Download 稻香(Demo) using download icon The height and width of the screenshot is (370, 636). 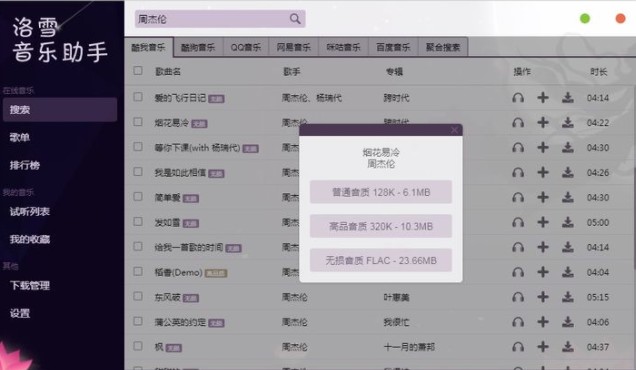coord(568,272)
